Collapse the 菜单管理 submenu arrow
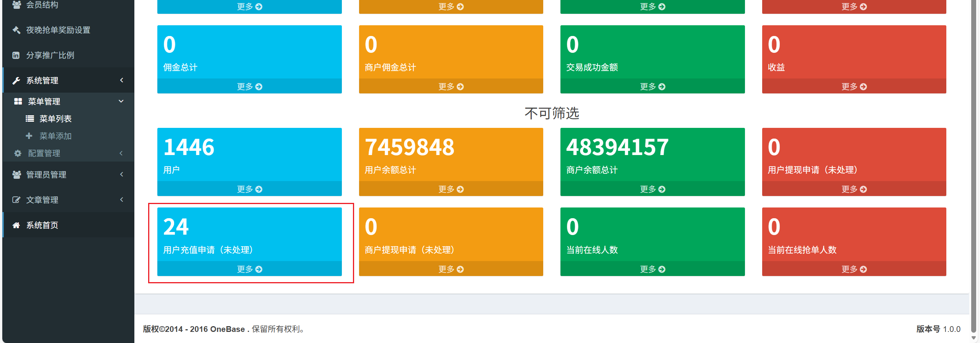 pos(121,101)
